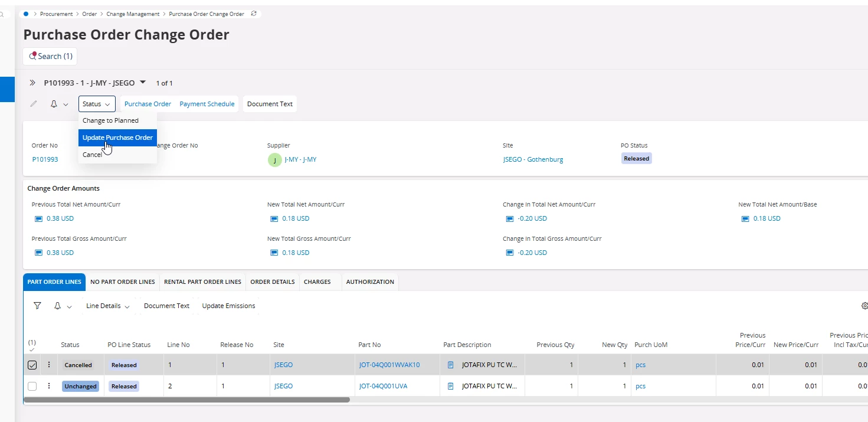Select Update Purchase Order menu option
Image resolution: width=868 pixels, height=422 pixels.
[117, 138]
